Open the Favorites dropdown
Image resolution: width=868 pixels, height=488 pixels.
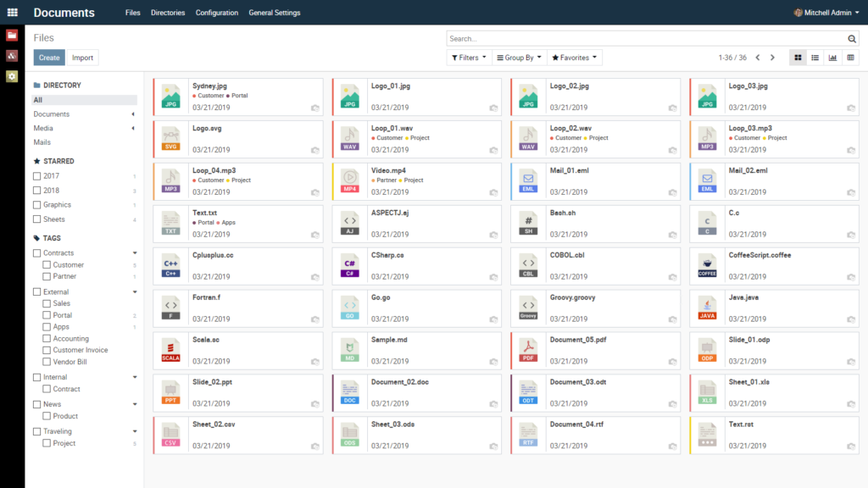click(x=575, y=57)
